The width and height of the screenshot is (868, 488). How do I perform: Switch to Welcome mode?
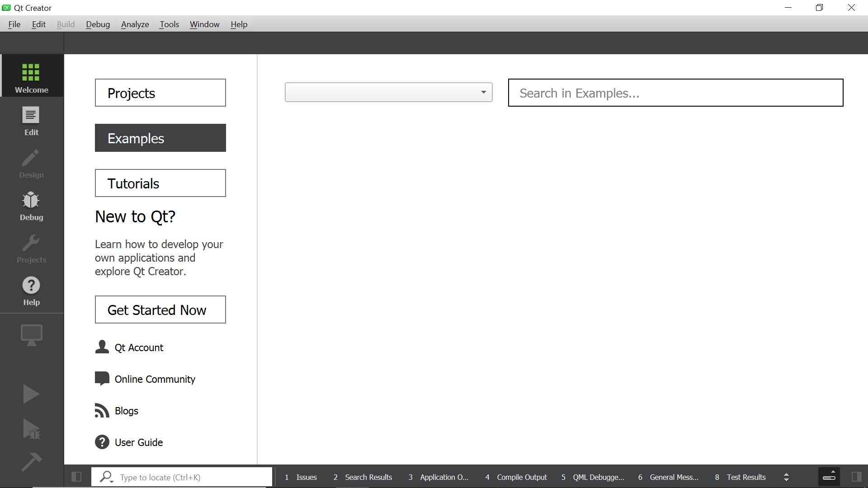click(32, 75)
